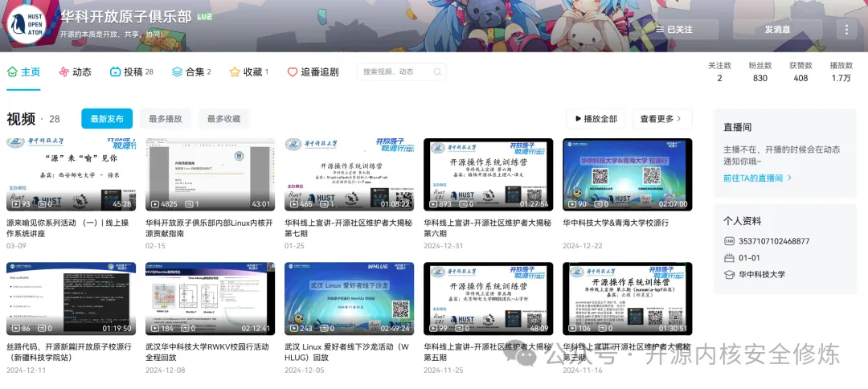Open the 合集 collections tab
This screenshot has width=868, height=389.
point(190,72)
